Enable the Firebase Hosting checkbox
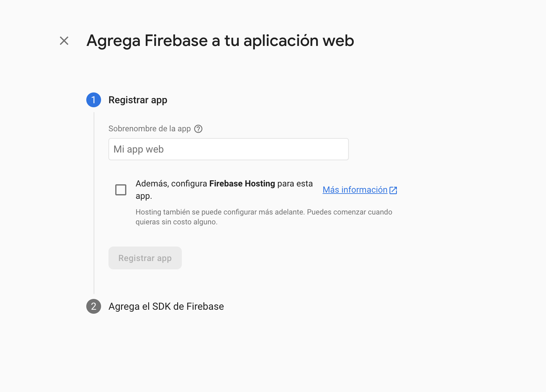This screenshot has height=392, width=546. point(121,190)
